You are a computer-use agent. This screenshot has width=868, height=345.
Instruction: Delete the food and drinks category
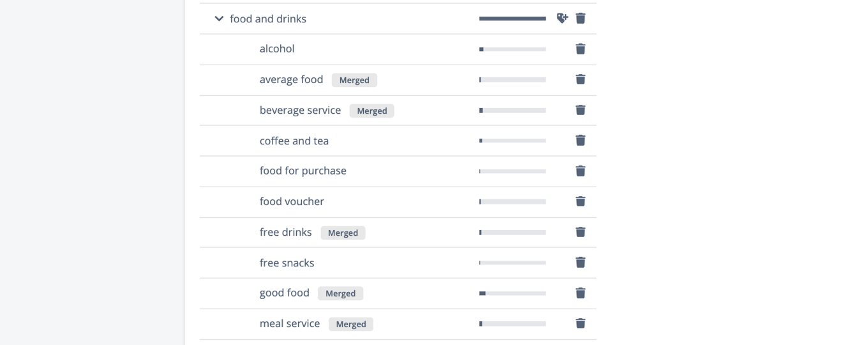[x=580, y=18]
